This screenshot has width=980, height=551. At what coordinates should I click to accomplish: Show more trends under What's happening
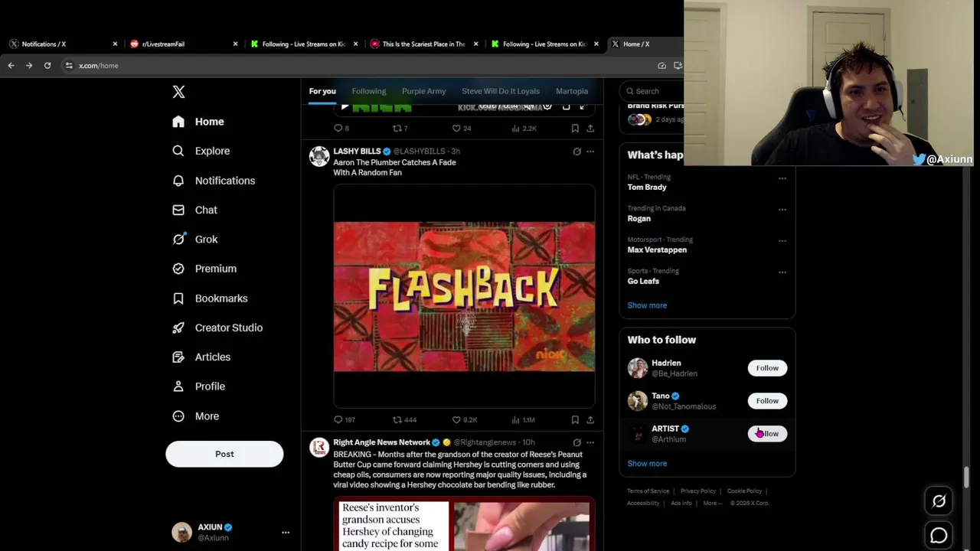click(x=647, y=305)
